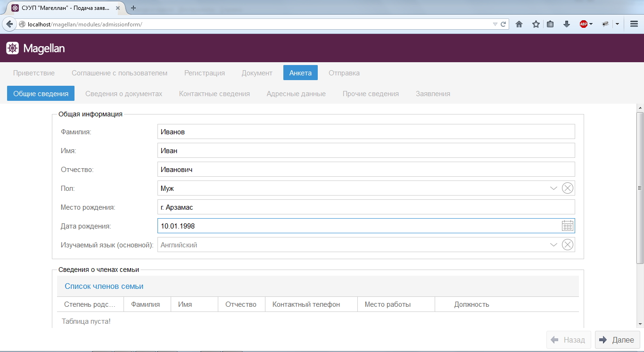Click the page vertical scrollbar thumb
This screenshot has width=644, height=352.
(x=640, y=188)
